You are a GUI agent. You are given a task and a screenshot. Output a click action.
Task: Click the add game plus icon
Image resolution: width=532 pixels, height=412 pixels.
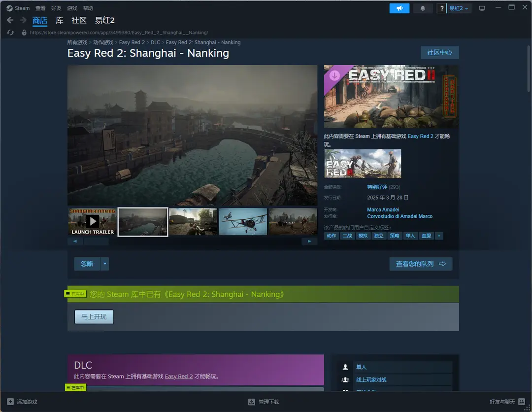click(10, 402)
